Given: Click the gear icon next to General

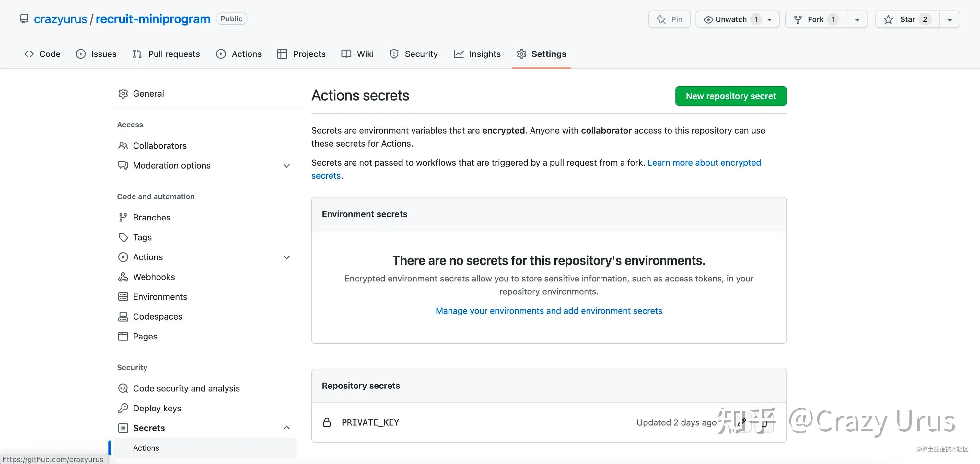Looking at the screenshot, I should tap(123, 93).
